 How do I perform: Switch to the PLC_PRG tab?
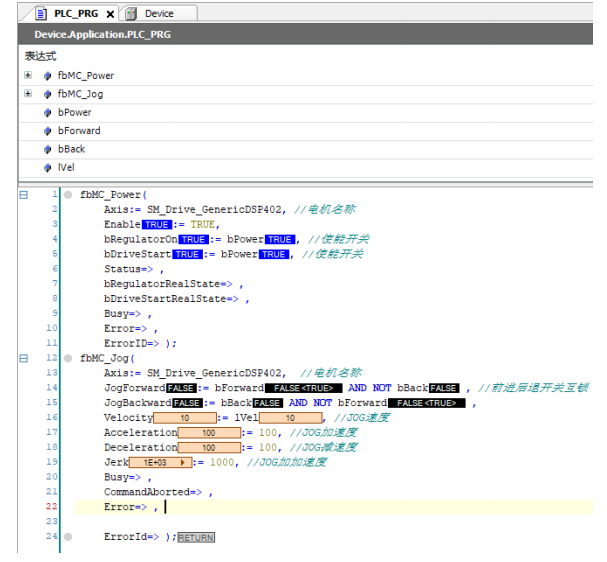76,14
